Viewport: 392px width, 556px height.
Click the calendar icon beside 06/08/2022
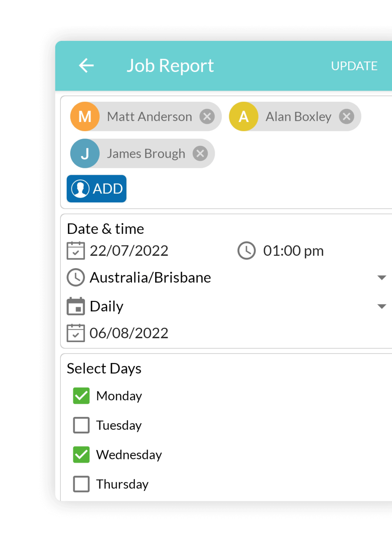pyautogui.click(x=76, y=333)
